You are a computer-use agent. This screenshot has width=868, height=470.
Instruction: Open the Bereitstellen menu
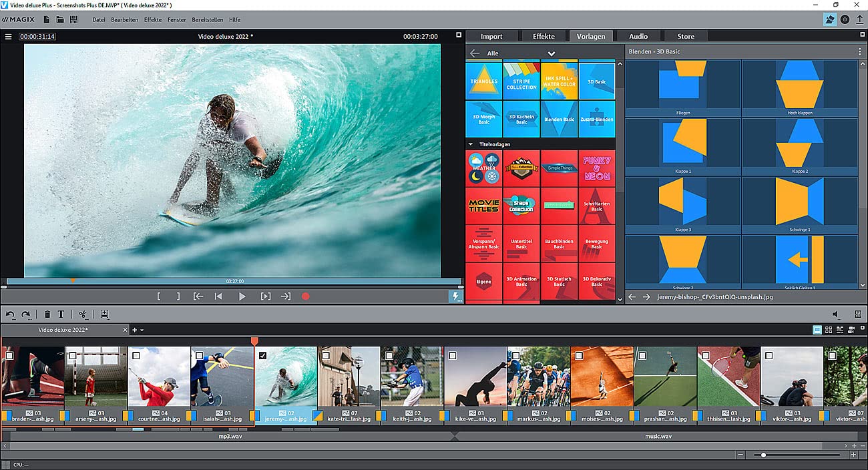(x=208, y=20)
